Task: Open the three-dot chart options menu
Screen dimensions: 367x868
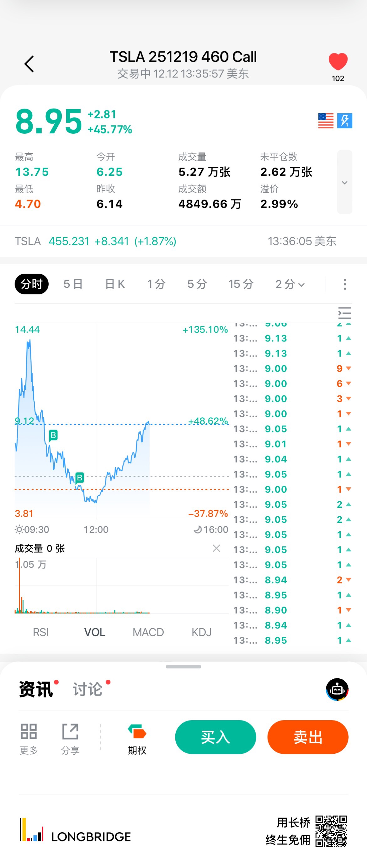Action: click(x=344, y=284)
